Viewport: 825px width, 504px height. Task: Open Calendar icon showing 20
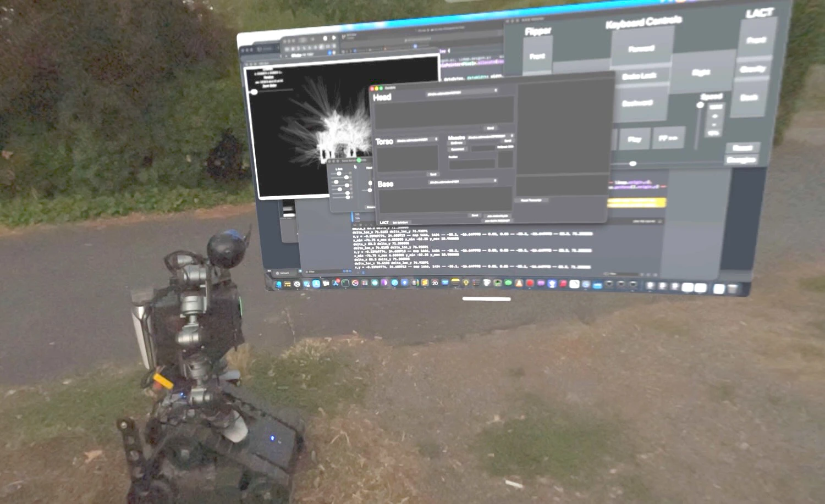435,283
